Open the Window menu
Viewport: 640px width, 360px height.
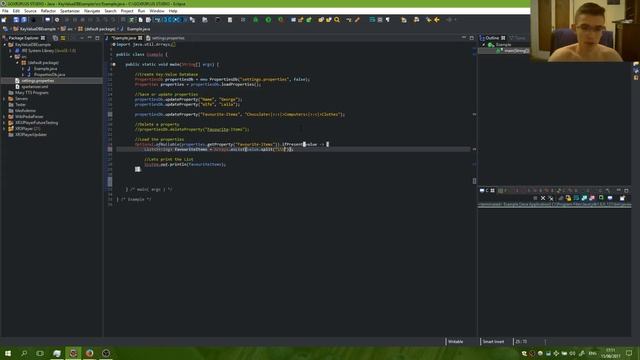pyautogui.click(x=157, y=11)
